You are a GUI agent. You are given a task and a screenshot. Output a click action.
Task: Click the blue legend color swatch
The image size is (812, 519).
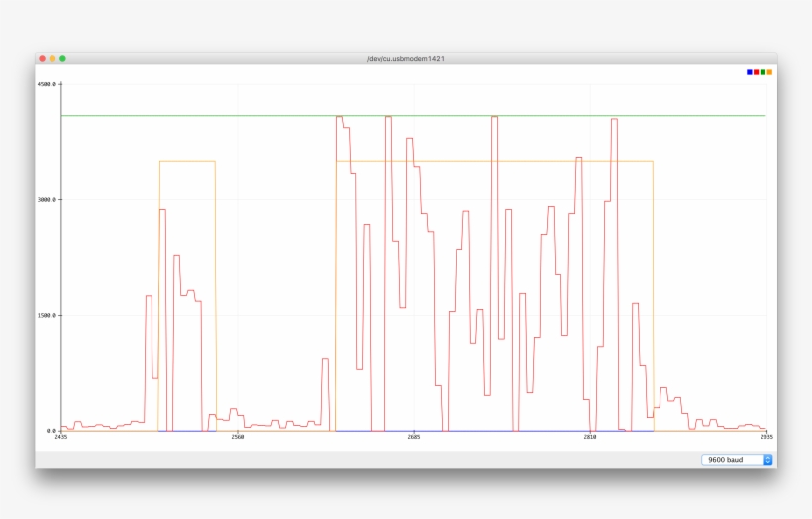point(750,72)
